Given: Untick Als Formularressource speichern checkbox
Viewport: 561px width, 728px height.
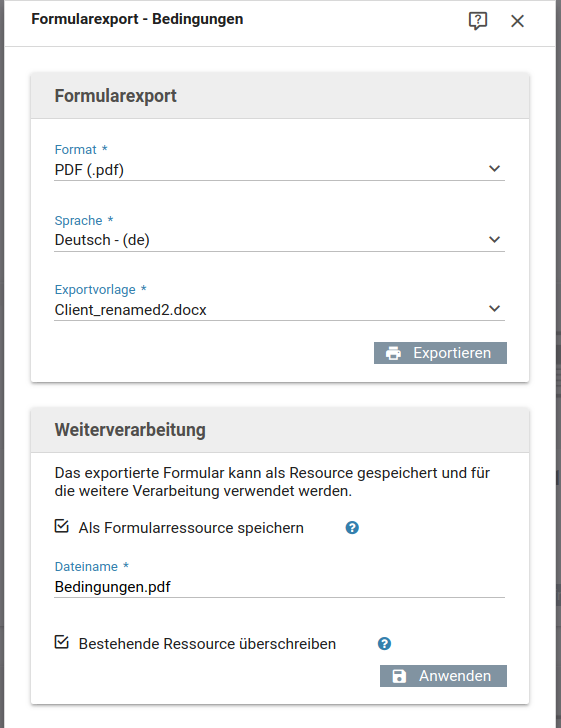Looking at the screenshot, I should coord(62,526).
